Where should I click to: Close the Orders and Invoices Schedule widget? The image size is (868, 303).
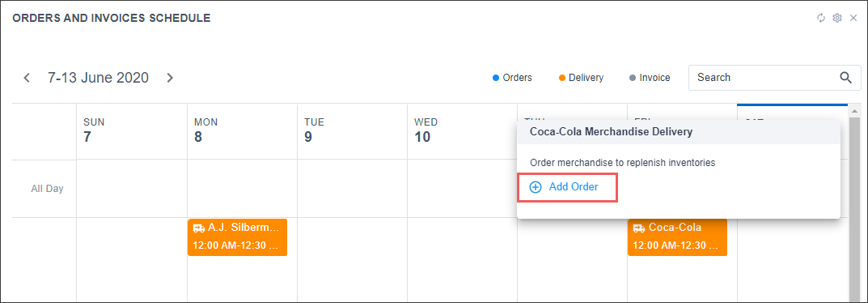[x=853, y=19]
